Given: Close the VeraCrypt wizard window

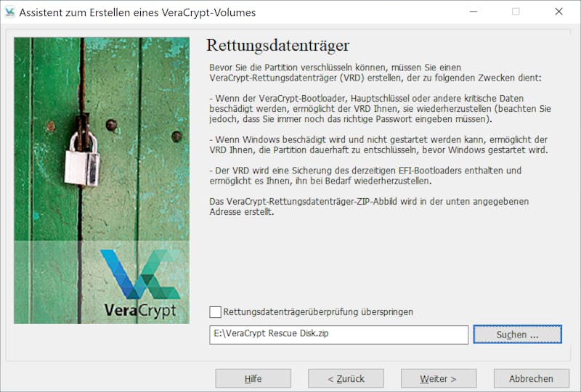Looking at the screenshot, I should [558, 12].
